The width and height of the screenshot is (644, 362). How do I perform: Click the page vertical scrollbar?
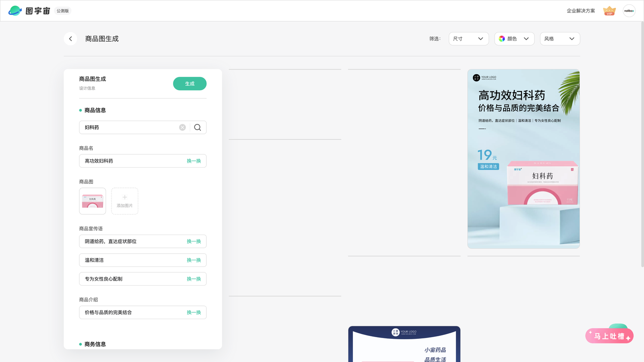[x=642, y=145]
